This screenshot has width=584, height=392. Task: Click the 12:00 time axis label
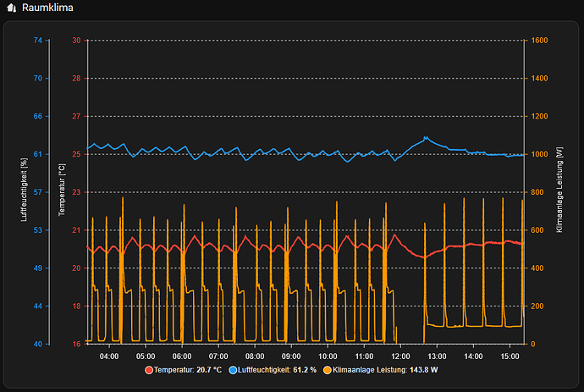[400, 356]
